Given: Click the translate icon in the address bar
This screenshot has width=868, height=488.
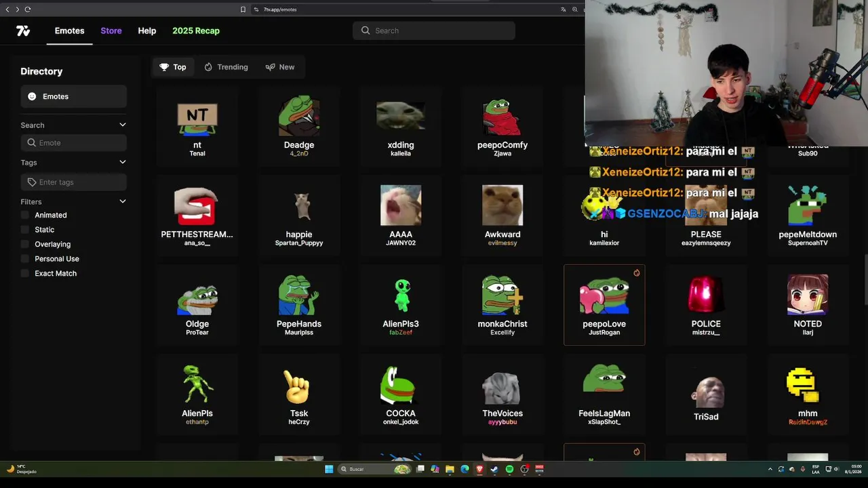Looking at the screenshot, I should coord(563,9).
